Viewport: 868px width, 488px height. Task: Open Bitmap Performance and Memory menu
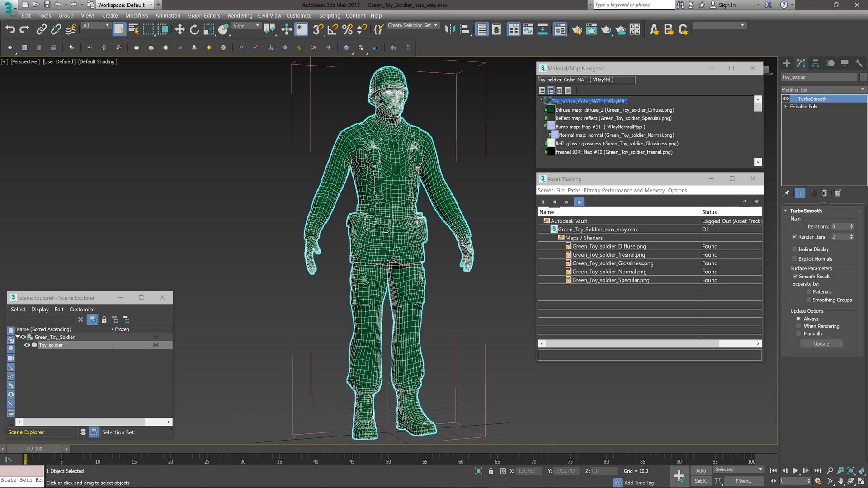(x=624, y=191)
